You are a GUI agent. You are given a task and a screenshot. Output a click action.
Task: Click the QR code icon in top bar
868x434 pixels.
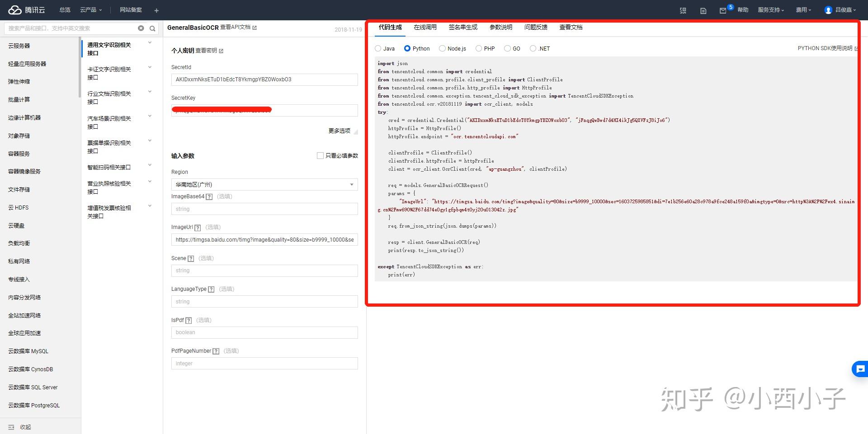683,10
